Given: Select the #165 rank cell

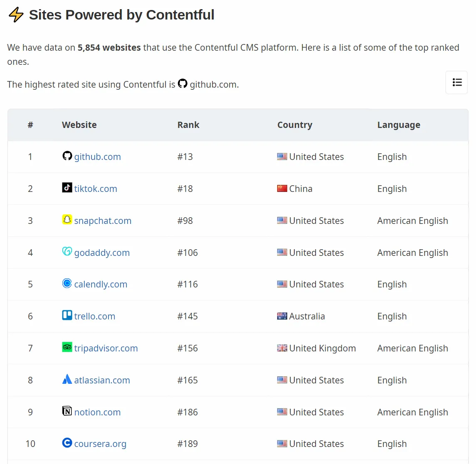Looking at the screenshot, I should pos(187,380).
